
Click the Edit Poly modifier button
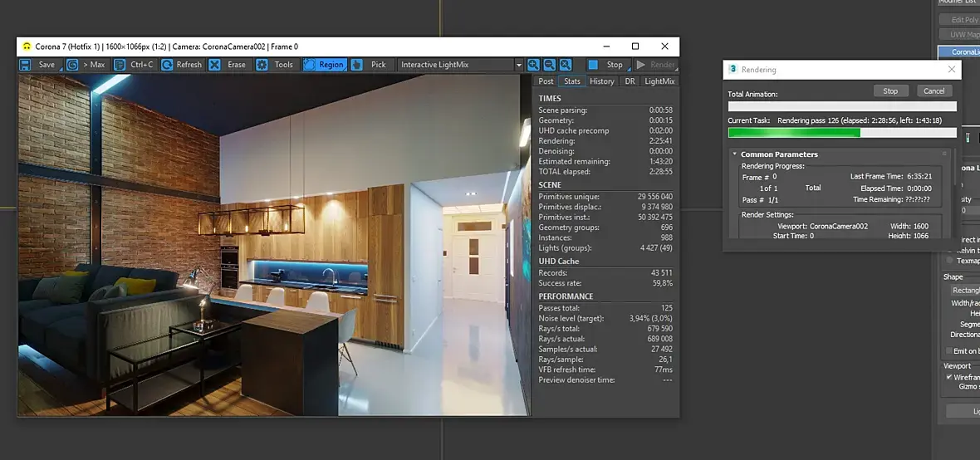[x=961, y=20]
